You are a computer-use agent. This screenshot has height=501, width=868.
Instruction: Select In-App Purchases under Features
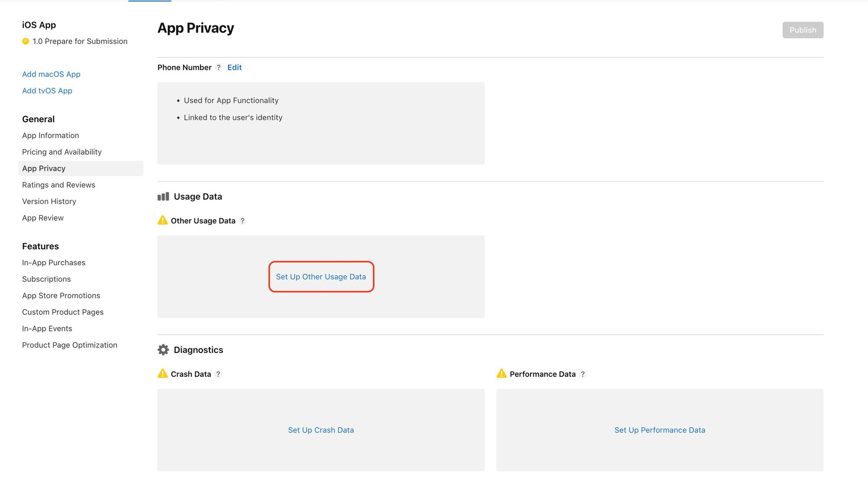pyautogui.click(x=54, y=263)
